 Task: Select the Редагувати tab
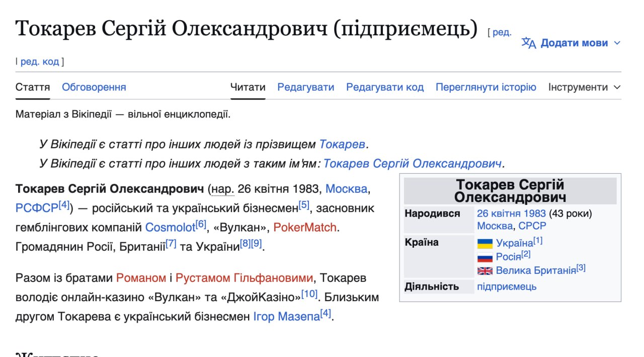click(306, 87)
